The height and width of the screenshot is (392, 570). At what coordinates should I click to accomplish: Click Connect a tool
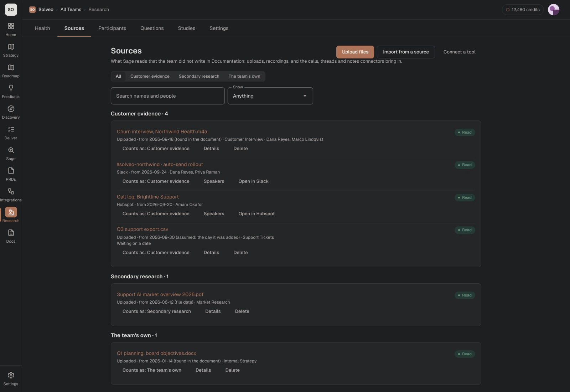click(459, 52)
